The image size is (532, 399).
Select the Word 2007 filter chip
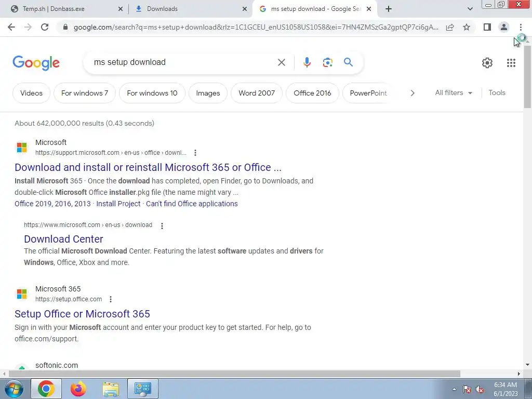point(257,93)
